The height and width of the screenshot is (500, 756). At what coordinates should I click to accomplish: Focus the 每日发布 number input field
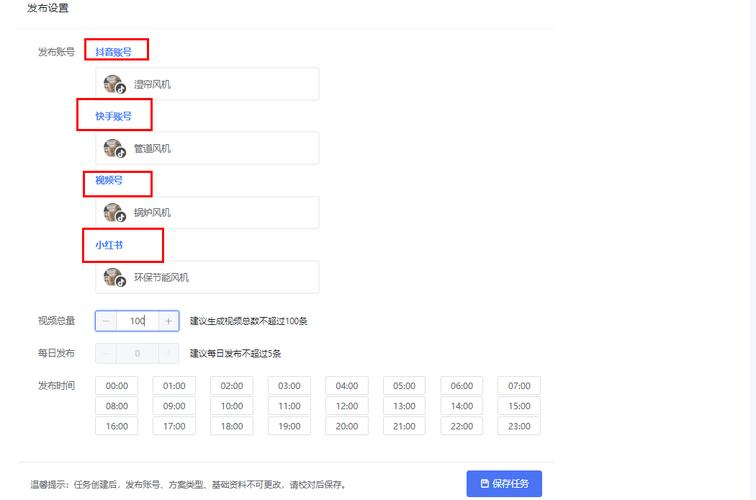tap(137, 353)
